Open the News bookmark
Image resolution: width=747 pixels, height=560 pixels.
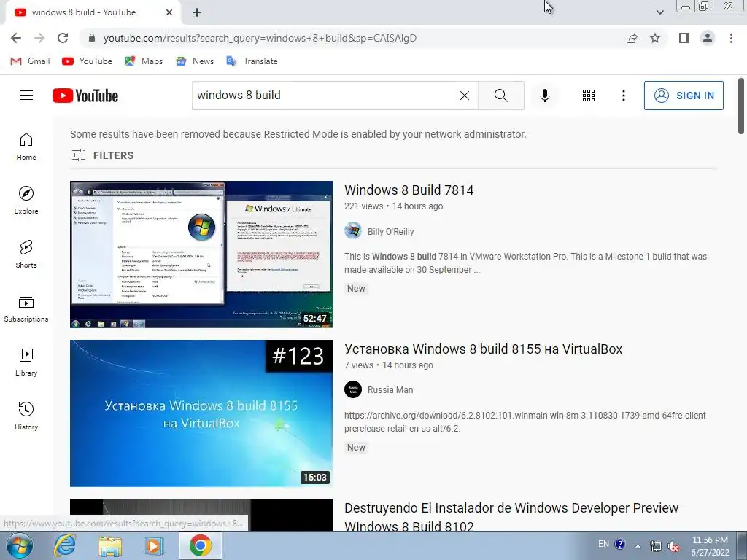click(194, 61)
